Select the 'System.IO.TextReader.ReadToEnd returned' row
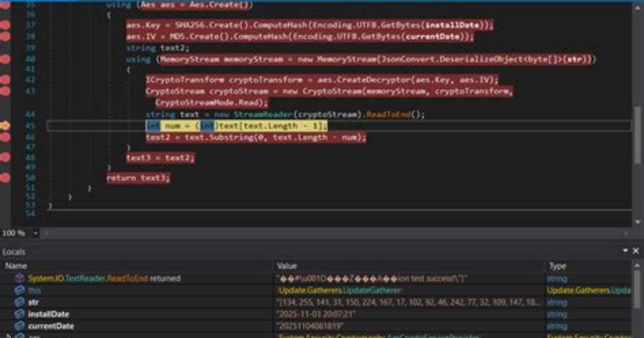 (316, 278)
